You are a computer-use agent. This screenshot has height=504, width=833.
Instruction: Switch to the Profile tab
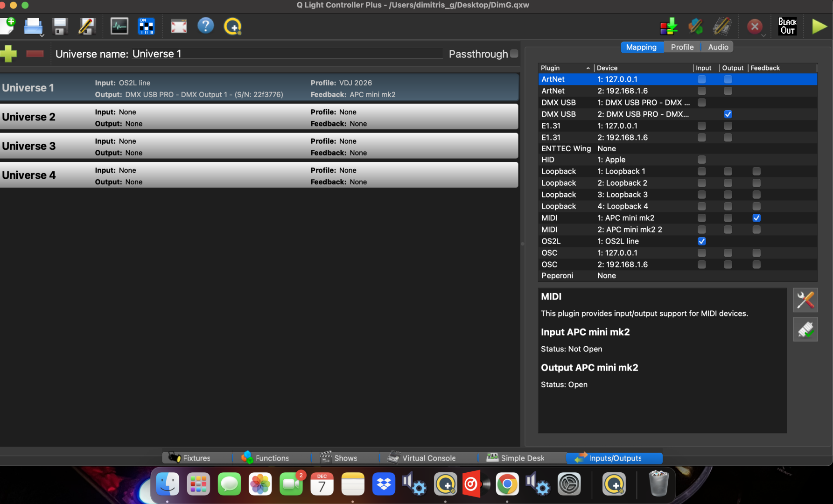click(x=682, y=47)
